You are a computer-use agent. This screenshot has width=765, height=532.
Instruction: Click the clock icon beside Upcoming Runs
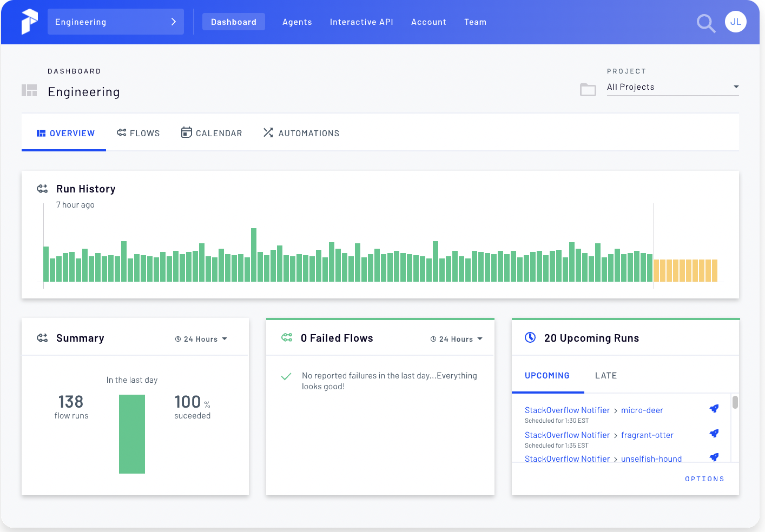[x=530, y=337]
